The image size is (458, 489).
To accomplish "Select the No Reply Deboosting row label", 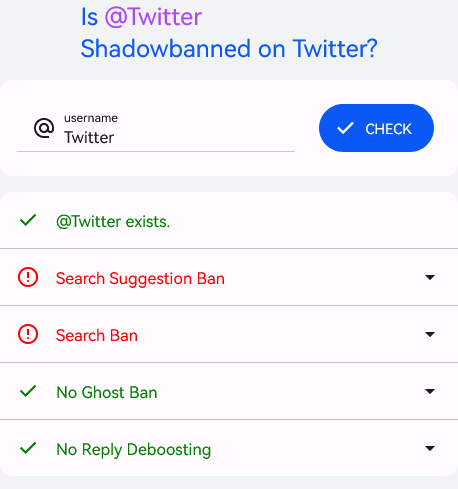I will (x=134, y=450).
